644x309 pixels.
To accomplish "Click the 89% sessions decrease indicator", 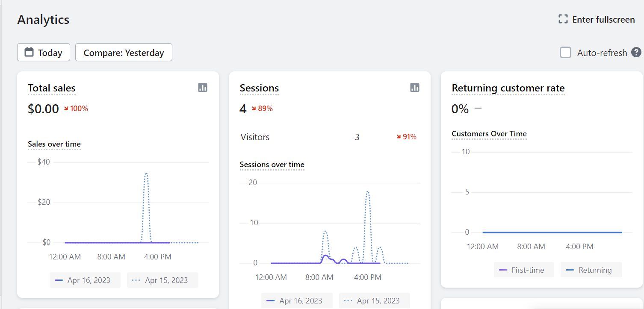I will coord(262,109).
